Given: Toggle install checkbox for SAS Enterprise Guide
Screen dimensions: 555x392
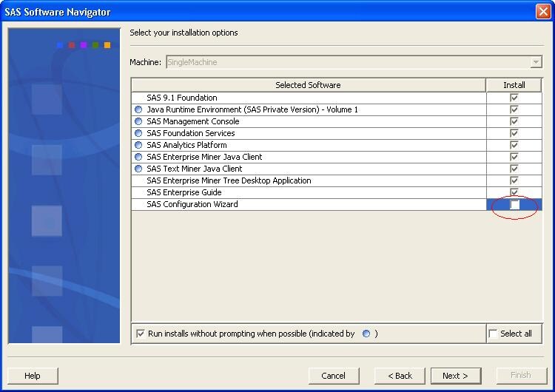Looking at the screenshot, I should tap(514, 192).
